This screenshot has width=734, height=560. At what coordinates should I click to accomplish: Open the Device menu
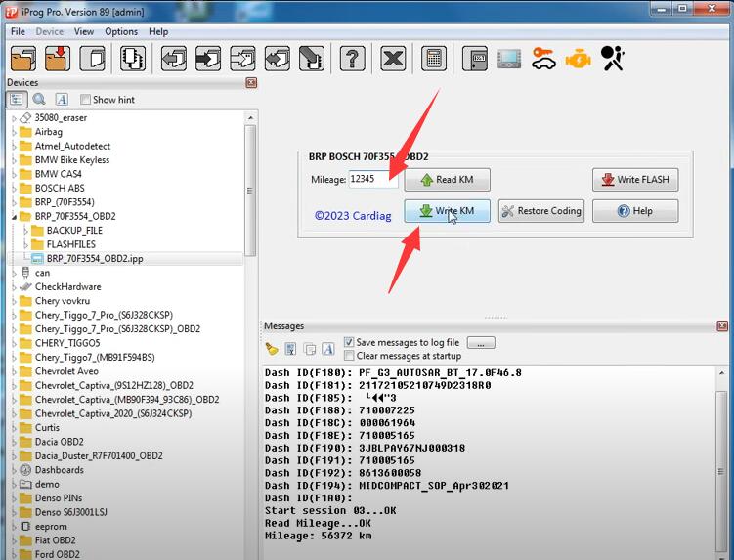[x=49, y=32]
